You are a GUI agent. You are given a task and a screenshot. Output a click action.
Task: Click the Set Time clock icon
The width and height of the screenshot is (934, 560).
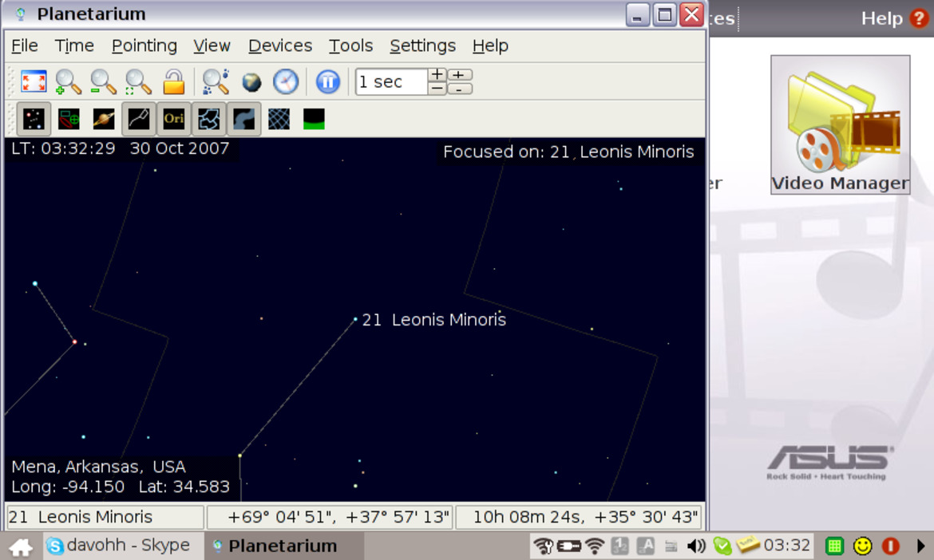(x=286, y=81)
